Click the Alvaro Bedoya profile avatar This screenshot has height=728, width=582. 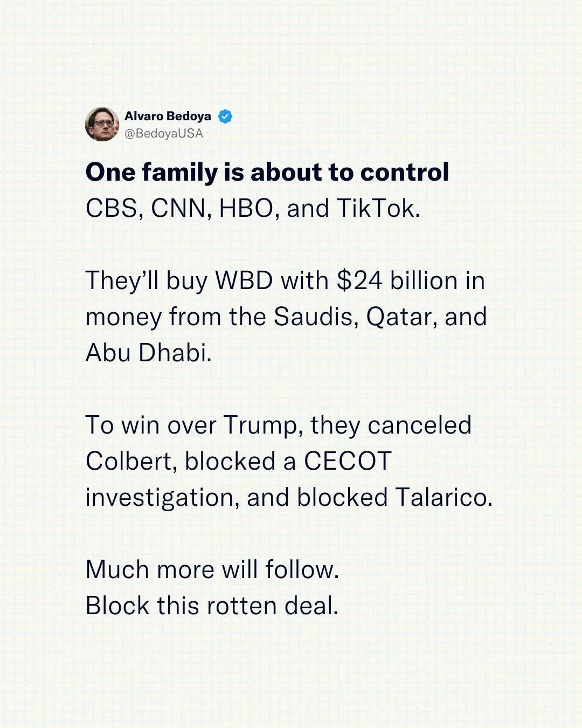102,124
